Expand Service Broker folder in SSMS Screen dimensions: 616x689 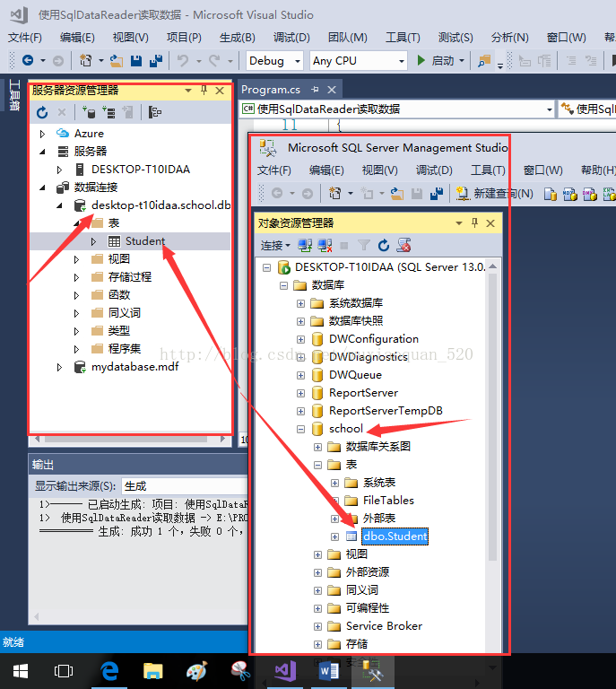pyautogui.click(x=318, y=626)
